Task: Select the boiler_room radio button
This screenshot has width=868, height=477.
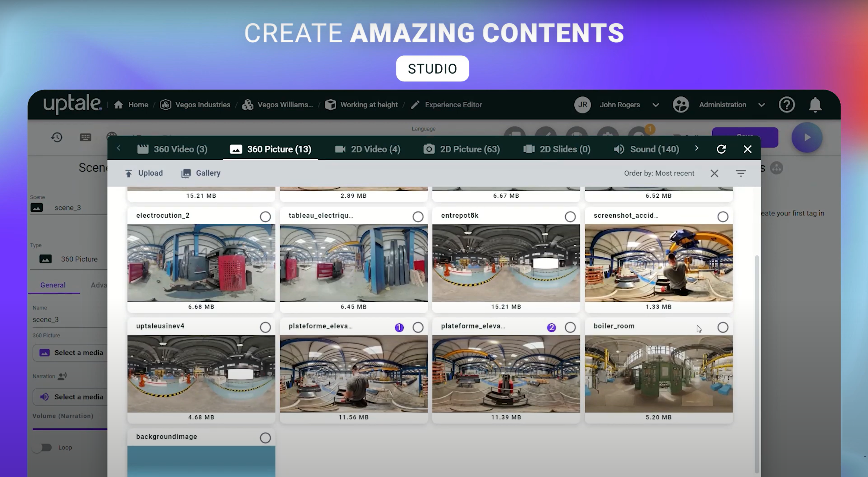Action: coord(723,327)
